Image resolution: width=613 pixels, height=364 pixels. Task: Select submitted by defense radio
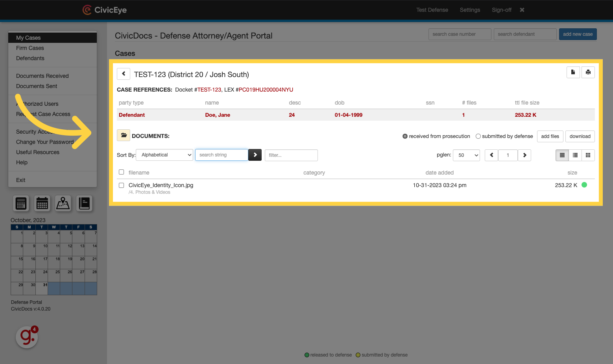point(478,136)
